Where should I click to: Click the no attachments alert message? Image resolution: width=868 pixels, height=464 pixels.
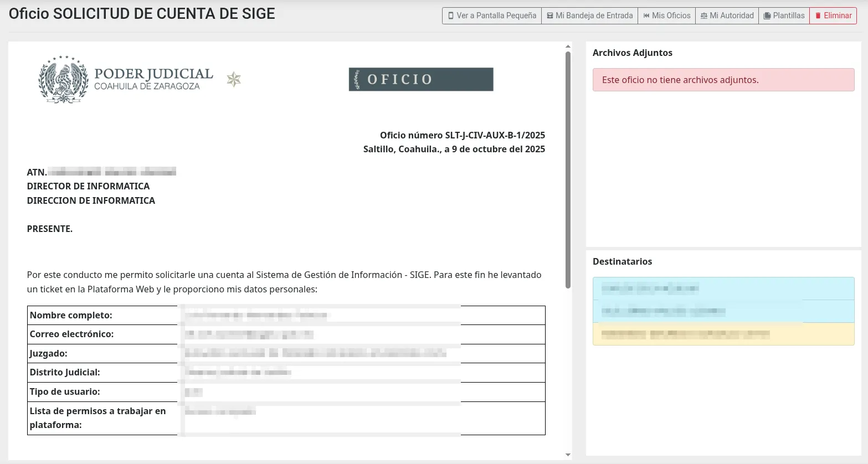(x=723, y=80)
